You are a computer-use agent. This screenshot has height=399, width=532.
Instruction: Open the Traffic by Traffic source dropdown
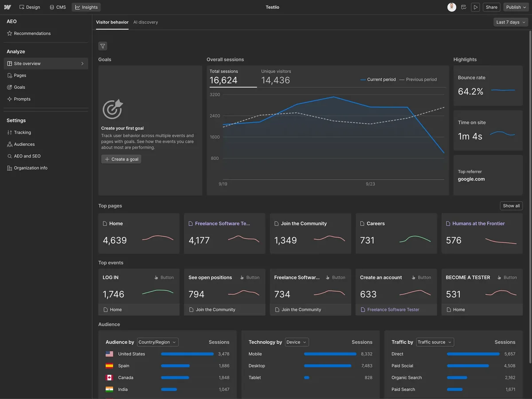click(x=435, y=342)
